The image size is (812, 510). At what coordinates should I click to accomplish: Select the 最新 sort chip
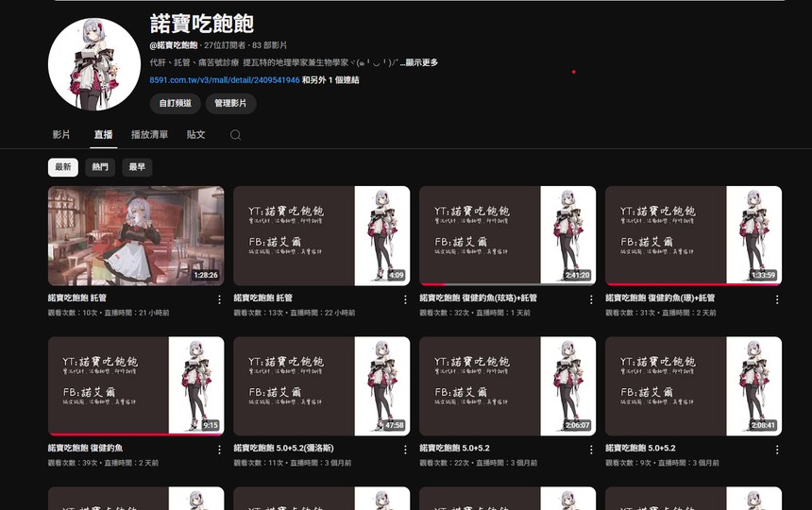pos(63,167)
